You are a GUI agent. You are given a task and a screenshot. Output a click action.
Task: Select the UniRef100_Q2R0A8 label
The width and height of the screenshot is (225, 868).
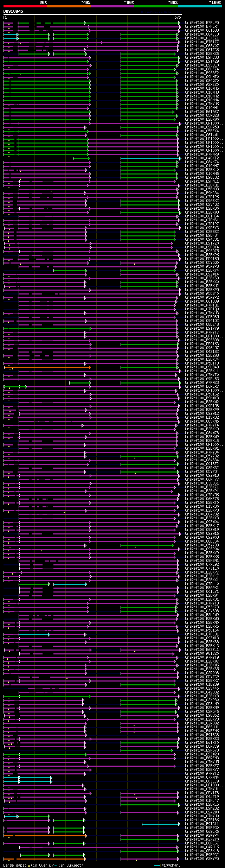point(202,673)
